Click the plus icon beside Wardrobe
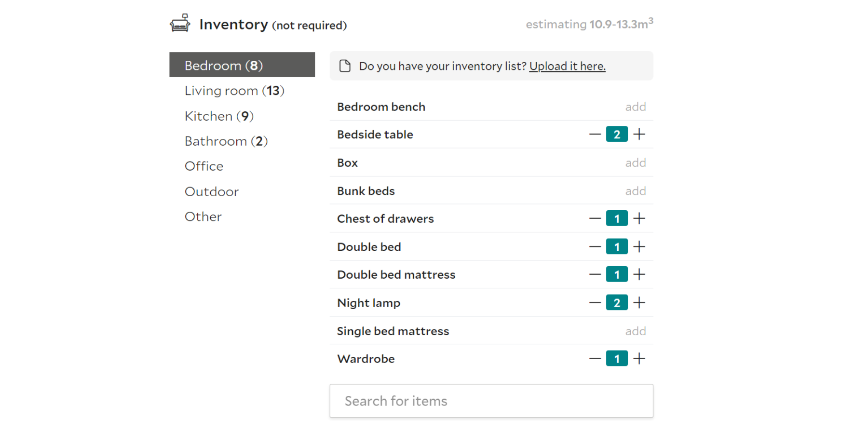 [639, 358]
